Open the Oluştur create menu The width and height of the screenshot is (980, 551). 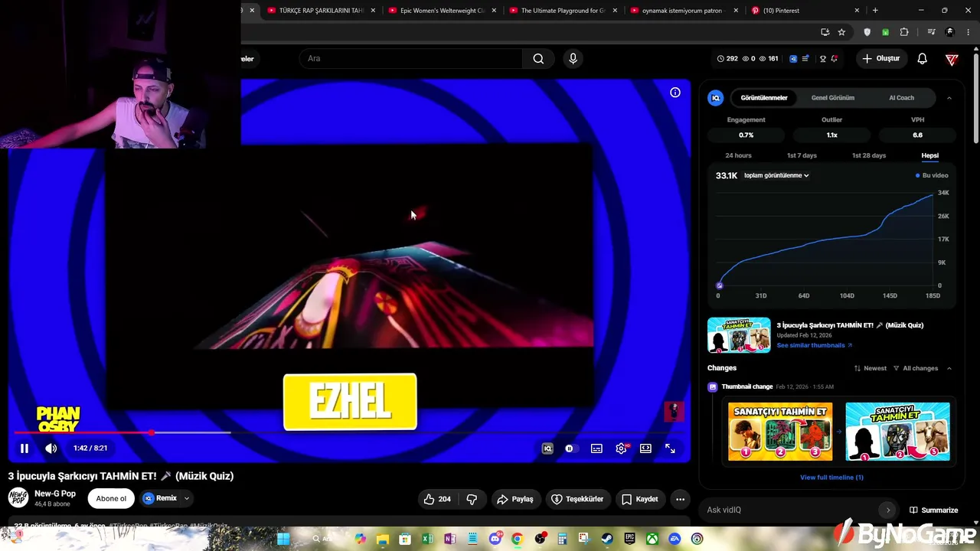[881, 59]
